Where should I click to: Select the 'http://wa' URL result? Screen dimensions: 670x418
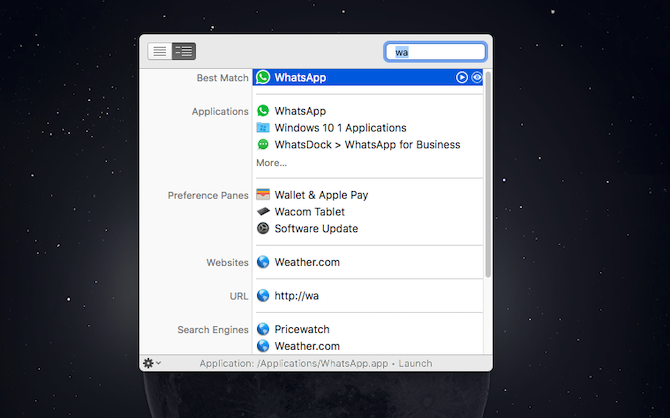click(297, 296)
